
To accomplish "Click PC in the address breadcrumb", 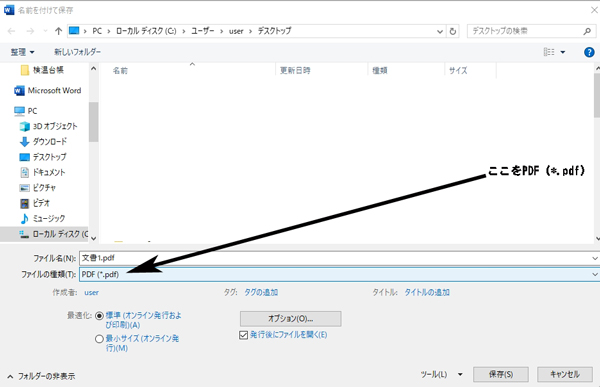I will coord(97,31).
